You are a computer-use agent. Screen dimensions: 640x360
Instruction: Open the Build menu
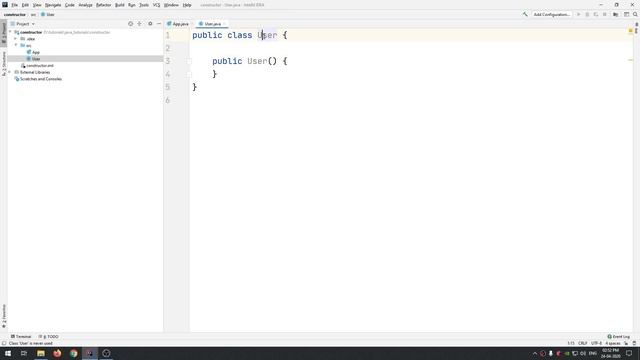(x=120, y=5)
